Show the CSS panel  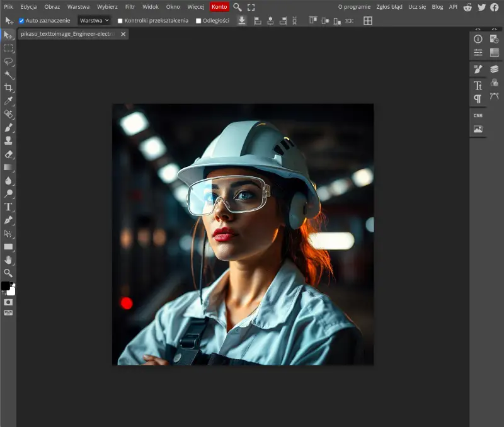click(478, 115)
